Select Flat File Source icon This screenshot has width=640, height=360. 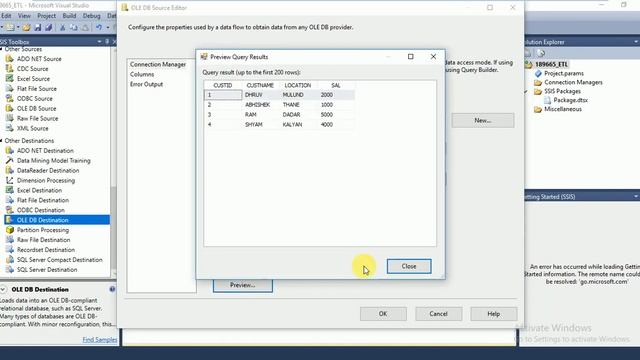pyautogui.click(x=9, y=89)
